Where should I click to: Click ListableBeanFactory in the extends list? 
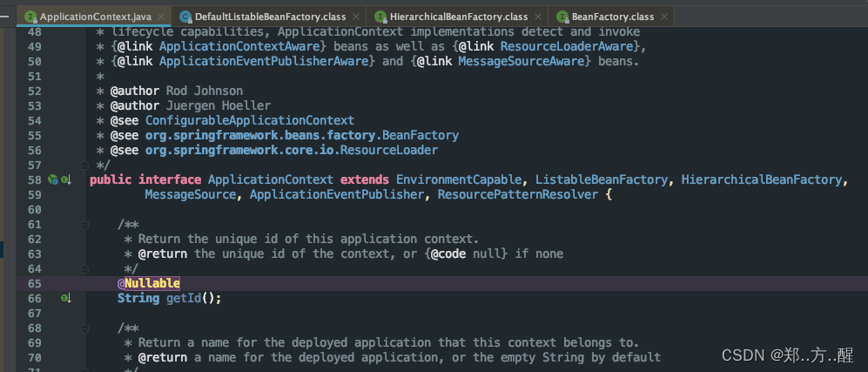(x=602, y=179)
